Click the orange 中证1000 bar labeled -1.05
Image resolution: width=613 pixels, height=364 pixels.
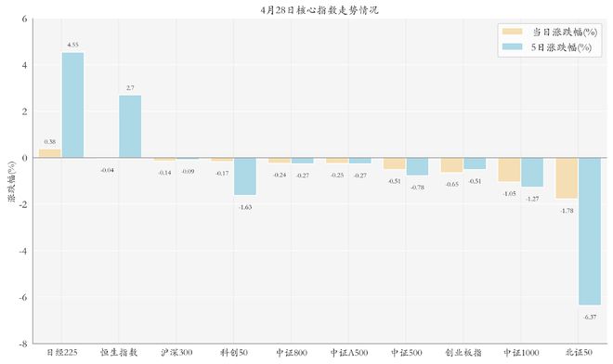509,170
